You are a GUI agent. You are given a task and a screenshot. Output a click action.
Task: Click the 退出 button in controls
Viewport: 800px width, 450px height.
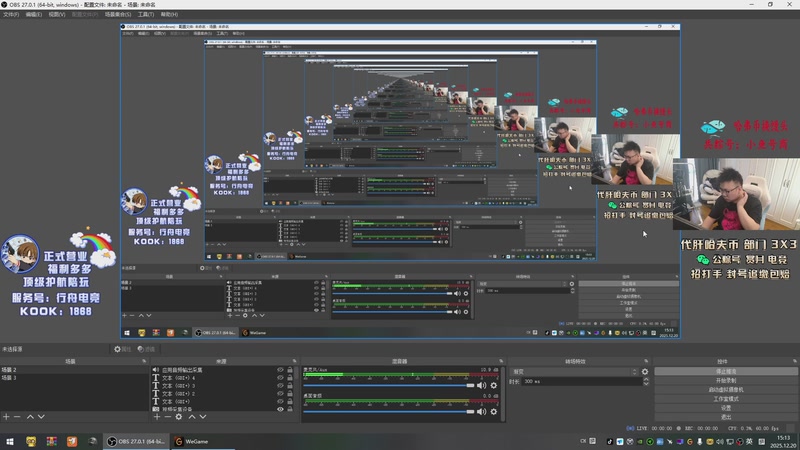726,417
